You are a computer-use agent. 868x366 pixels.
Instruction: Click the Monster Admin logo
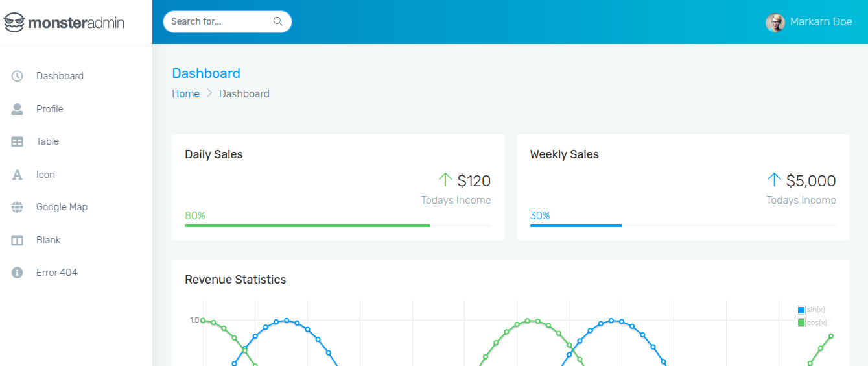point(64,23)
